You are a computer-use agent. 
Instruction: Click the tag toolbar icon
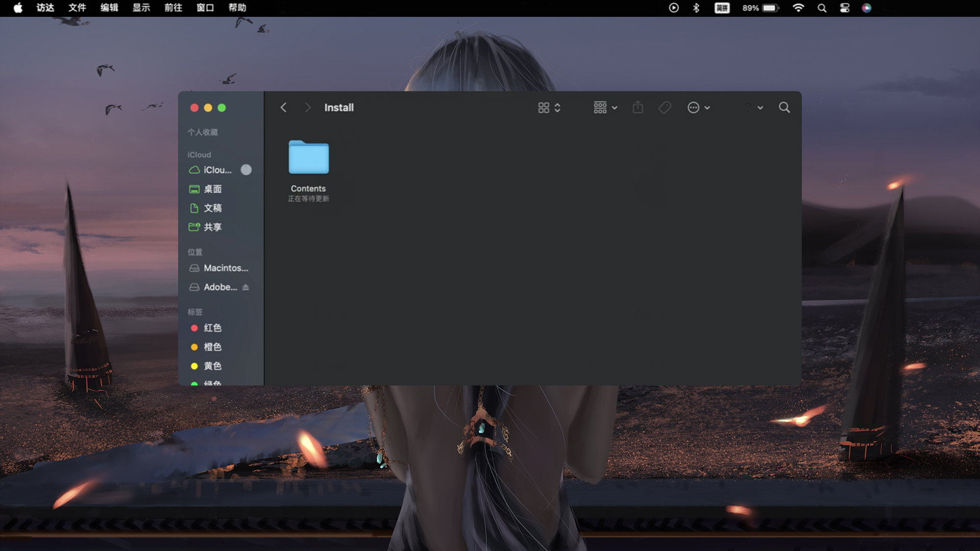coord(665,108)
